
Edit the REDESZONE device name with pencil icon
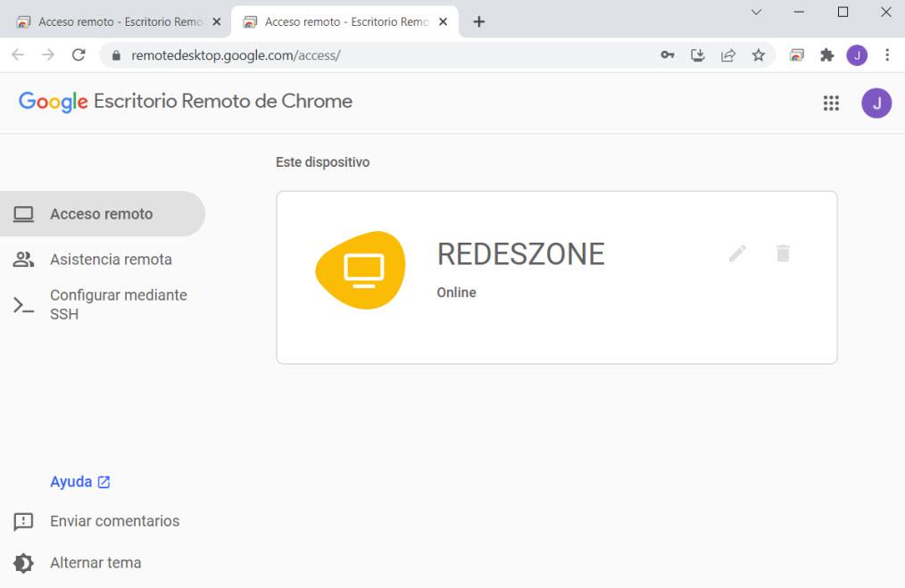pos(737,253)
